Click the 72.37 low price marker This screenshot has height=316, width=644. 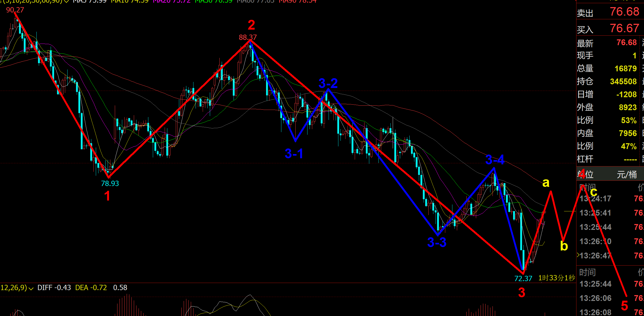pyautogui.click(x=523, y=278)
